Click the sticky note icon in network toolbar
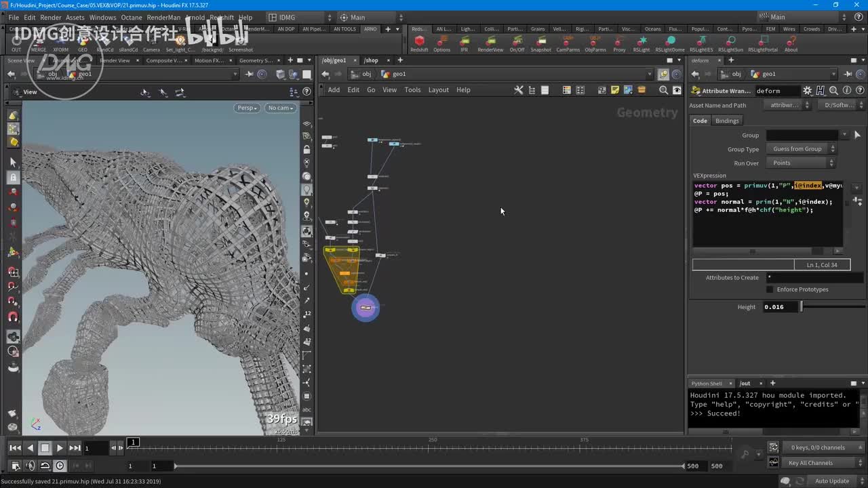The image size is (868, 488). click(615, 90)
